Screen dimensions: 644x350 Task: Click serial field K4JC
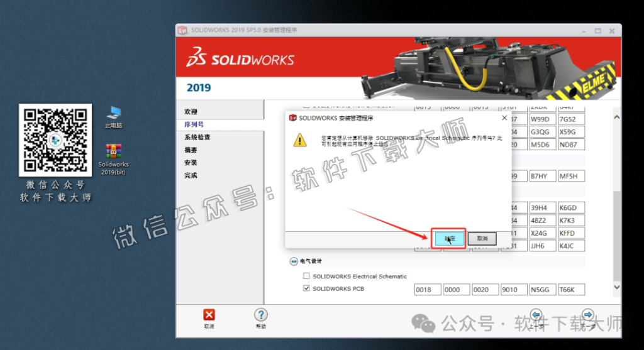coord(571,246)
